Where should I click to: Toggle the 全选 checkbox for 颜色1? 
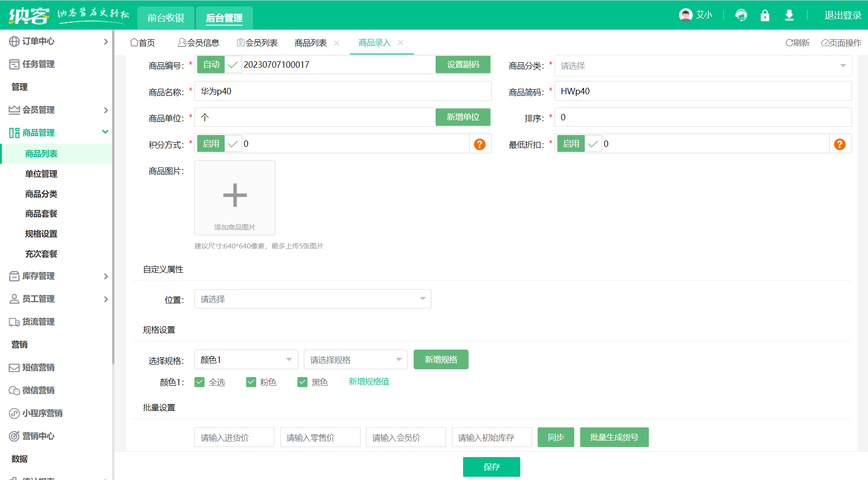point(199,382)
